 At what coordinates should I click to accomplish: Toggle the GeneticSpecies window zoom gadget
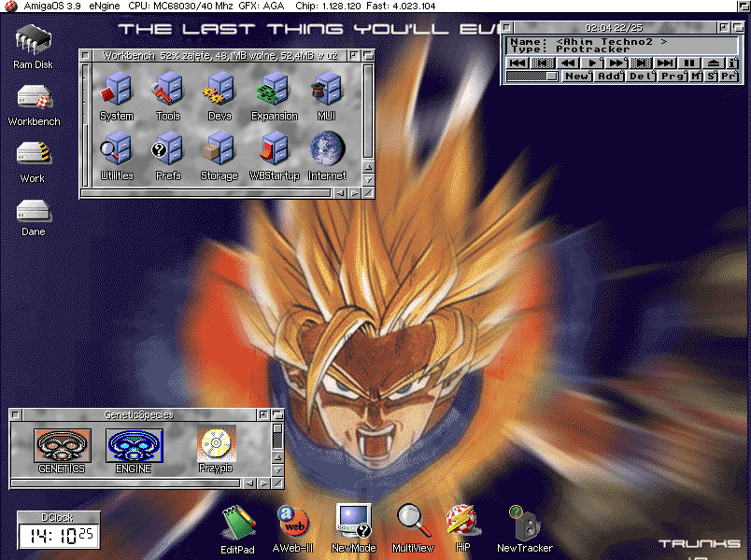click(x=263, y=414)
